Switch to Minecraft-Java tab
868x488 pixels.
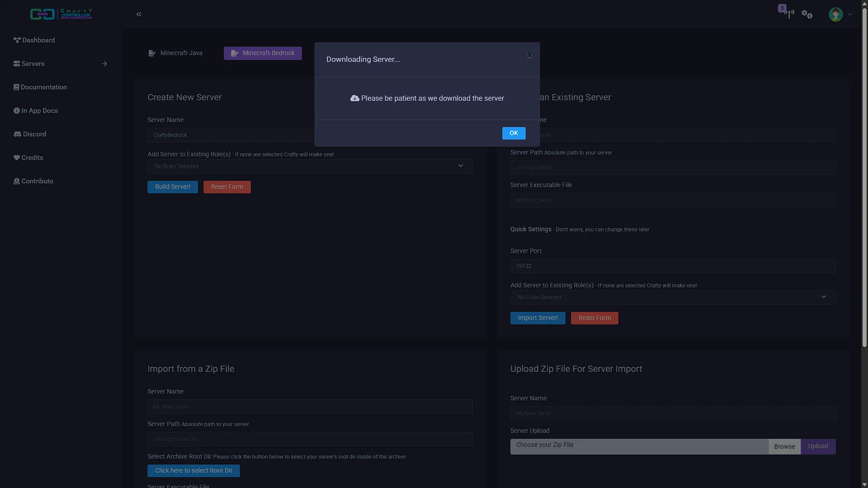[x=175, y=53]
